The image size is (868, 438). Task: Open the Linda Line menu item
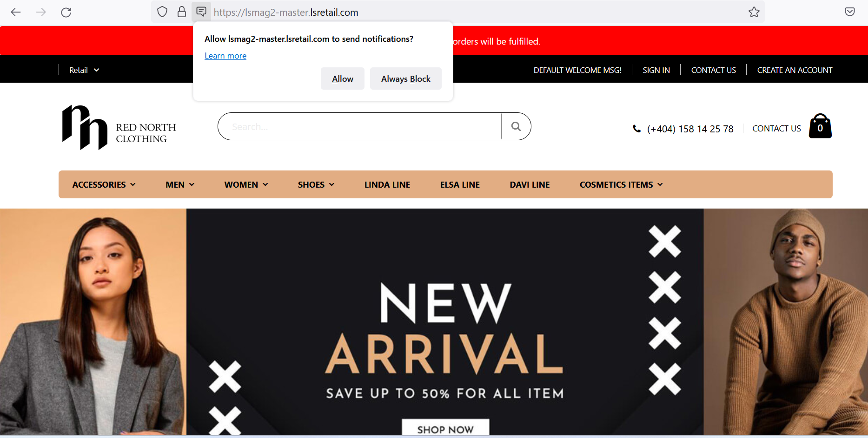[x=387, y=184]
